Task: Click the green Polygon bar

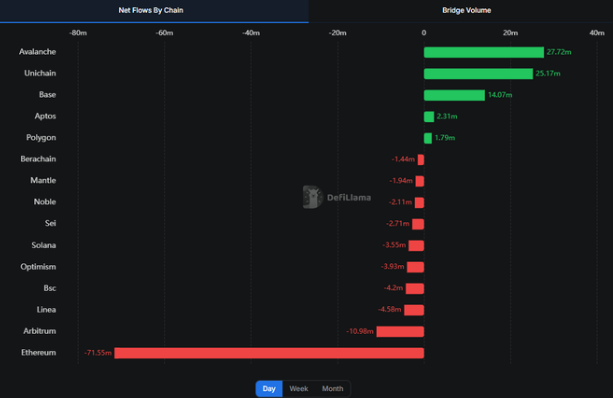Action: point(428,138)
